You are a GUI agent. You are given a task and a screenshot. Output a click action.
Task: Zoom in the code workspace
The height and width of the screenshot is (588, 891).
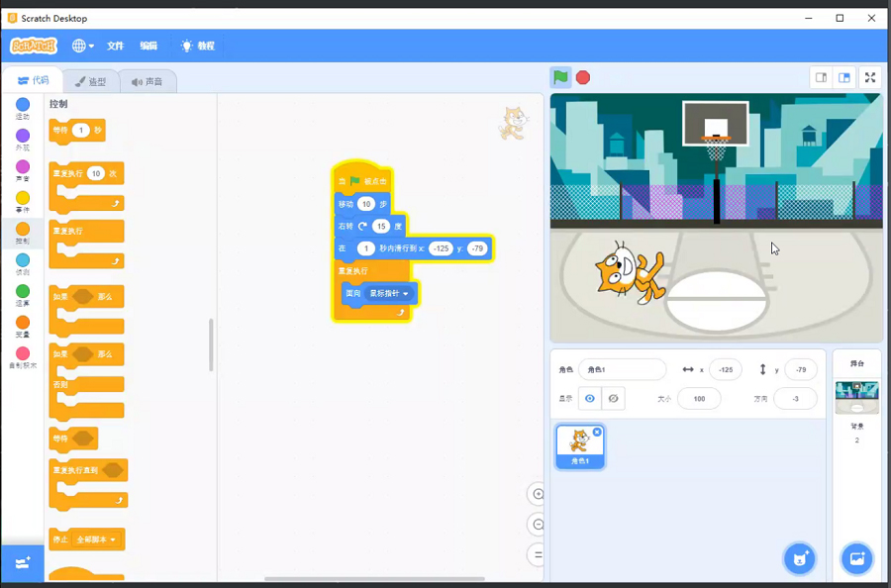[538, 494]
